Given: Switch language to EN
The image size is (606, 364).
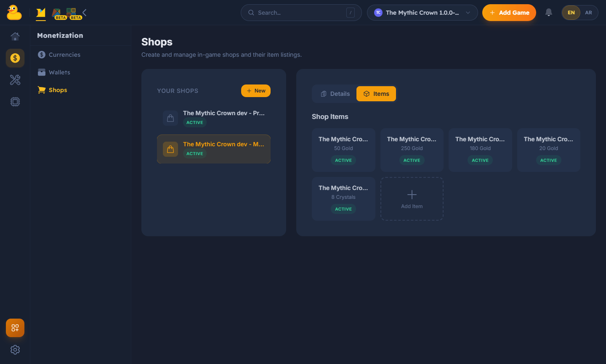Looking at the screenshot, I should tap(571, 13).
